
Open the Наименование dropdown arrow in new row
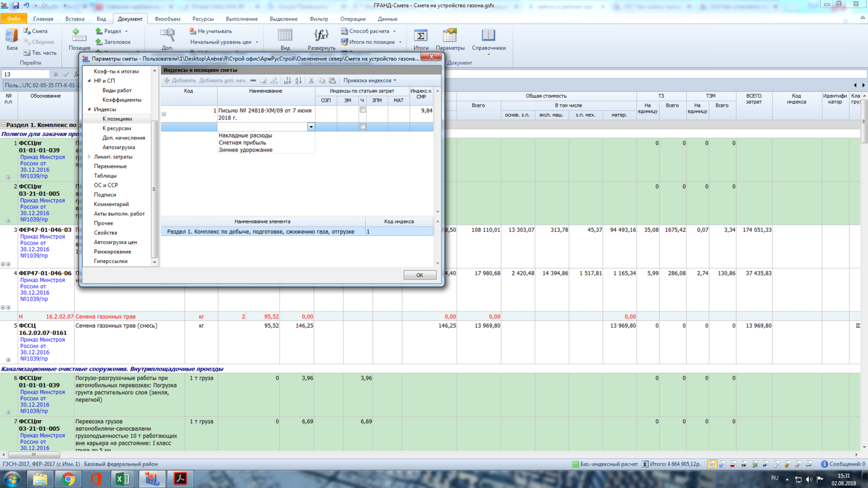click(x=311, y=127)
